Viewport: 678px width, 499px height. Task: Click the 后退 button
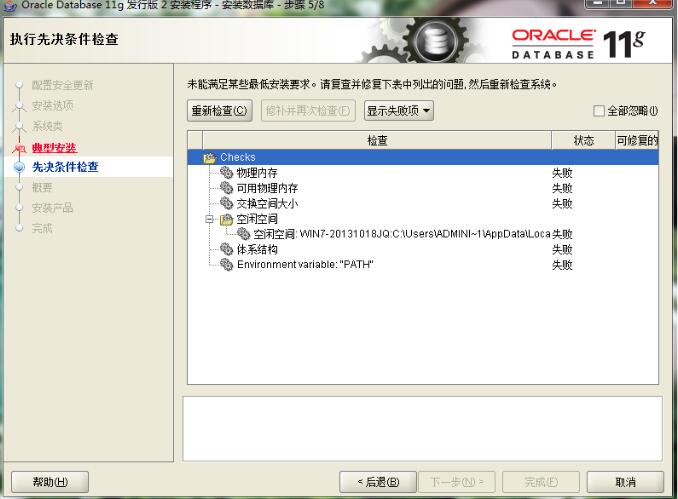[x=378, y=482]
